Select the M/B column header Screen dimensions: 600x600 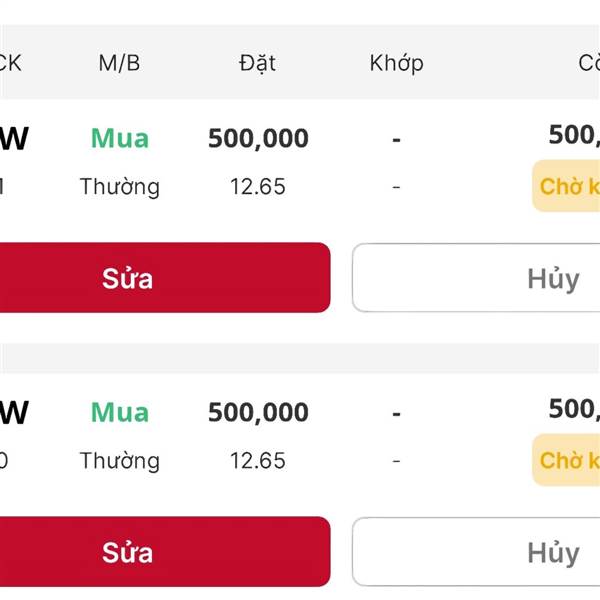tap(119, 63)
